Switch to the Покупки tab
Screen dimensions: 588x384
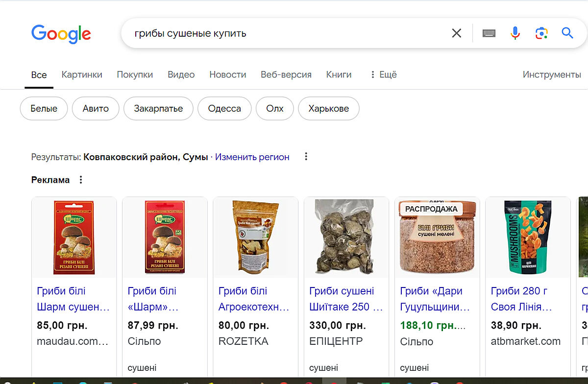coord(135,74)
